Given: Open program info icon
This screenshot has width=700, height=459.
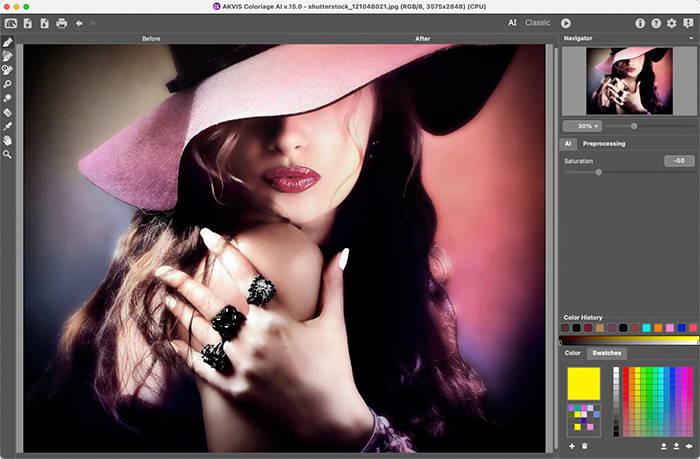Looking at the screenshot, I should 640,23.
